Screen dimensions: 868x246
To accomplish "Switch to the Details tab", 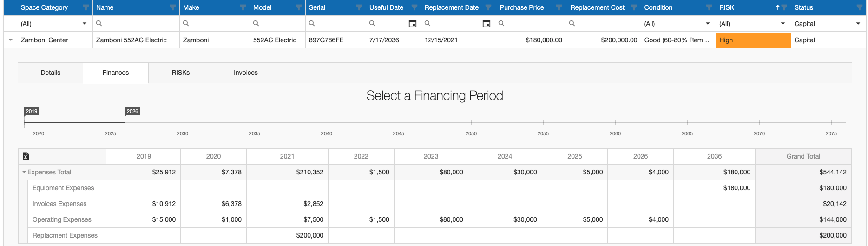I will [x=51, y=73].
